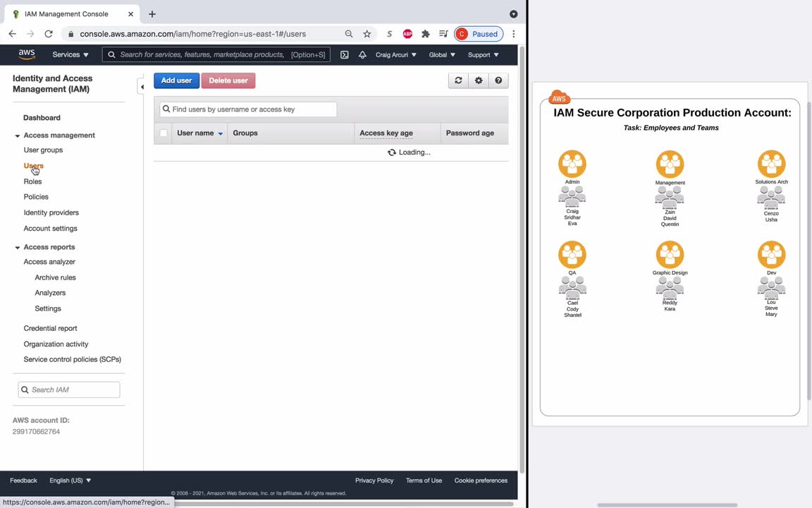
Task: Click the browser forward arrow
Action: tap(30, 34)
